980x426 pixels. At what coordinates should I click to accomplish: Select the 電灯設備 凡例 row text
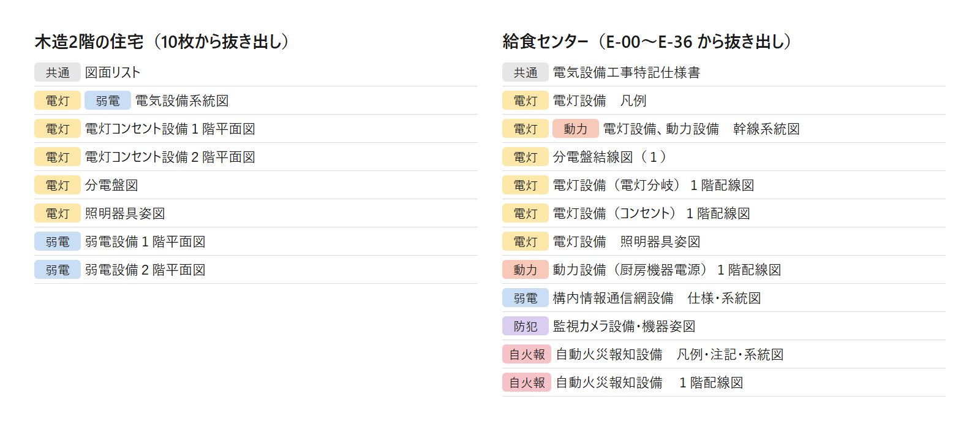coord(600,101)
